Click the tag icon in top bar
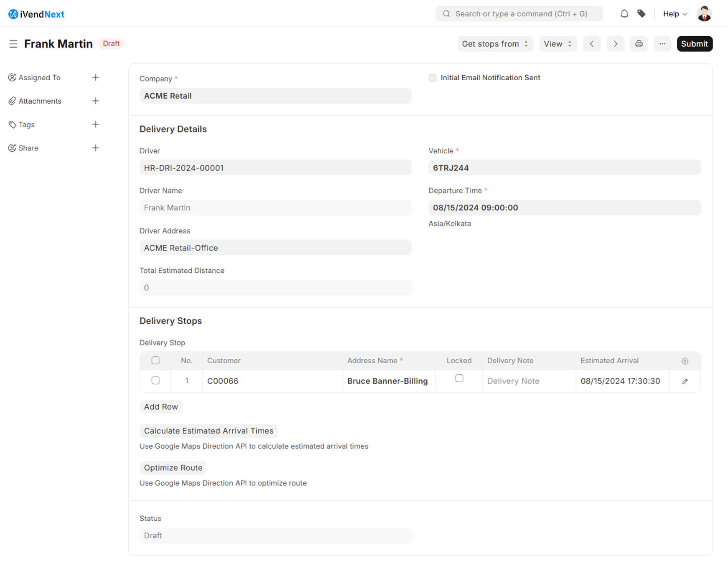728x568 pixels. tap(641, 14)
